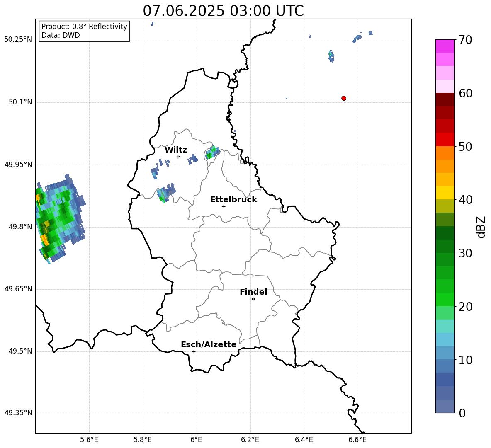Click the 5.6°E longitude label

pos(89,440)
